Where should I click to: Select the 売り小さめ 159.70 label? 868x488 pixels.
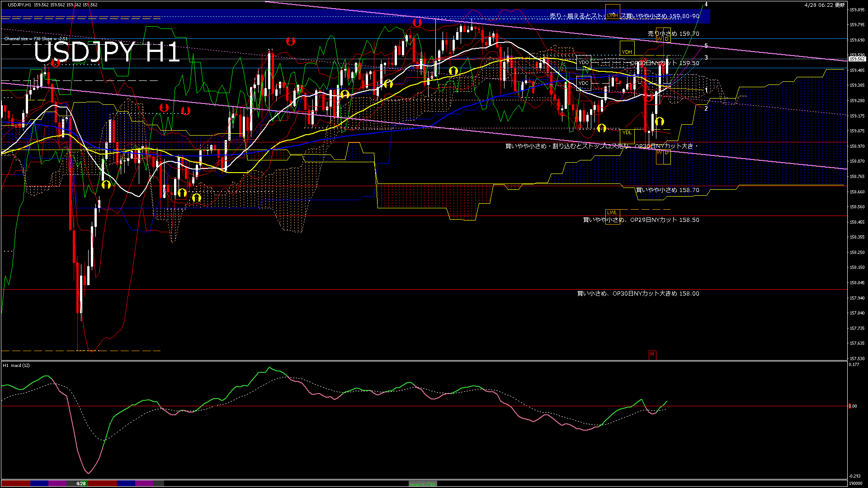673,33
